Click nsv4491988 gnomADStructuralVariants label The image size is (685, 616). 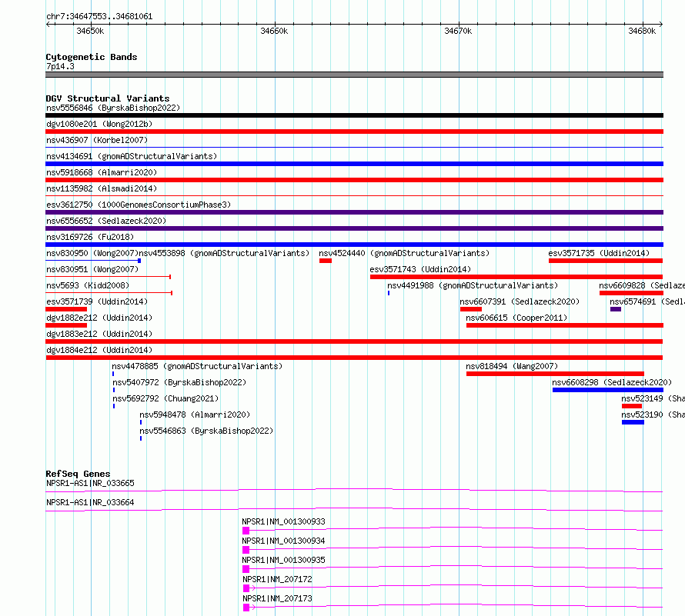tap(473, 285)
